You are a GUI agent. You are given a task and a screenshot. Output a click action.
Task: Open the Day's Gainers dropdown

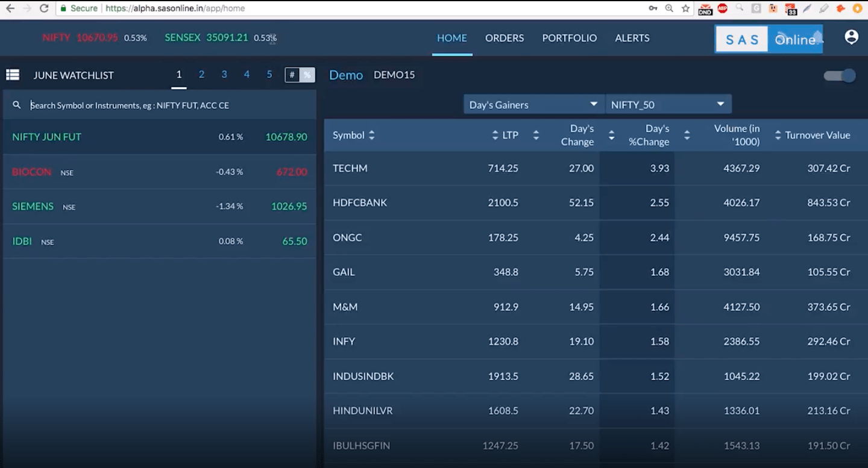pyautogui.click(x=532, y=104)
